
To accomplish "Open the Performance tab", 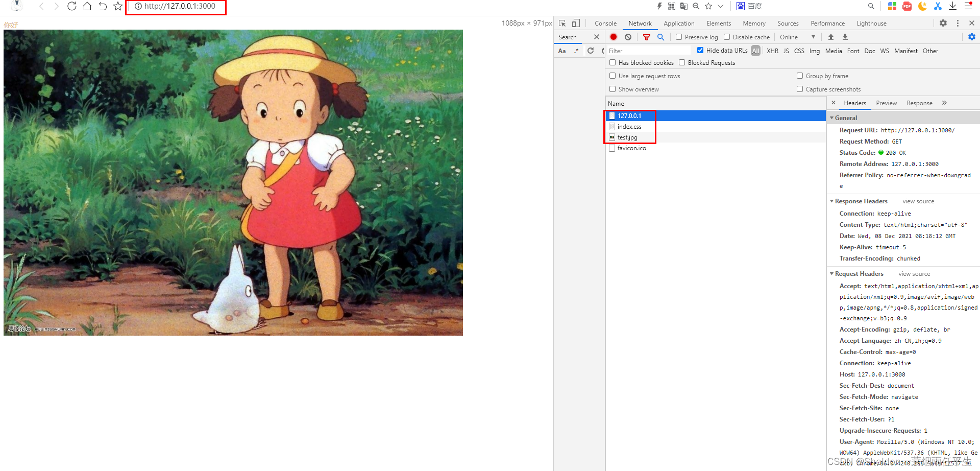I will click(x=827, y=23).
